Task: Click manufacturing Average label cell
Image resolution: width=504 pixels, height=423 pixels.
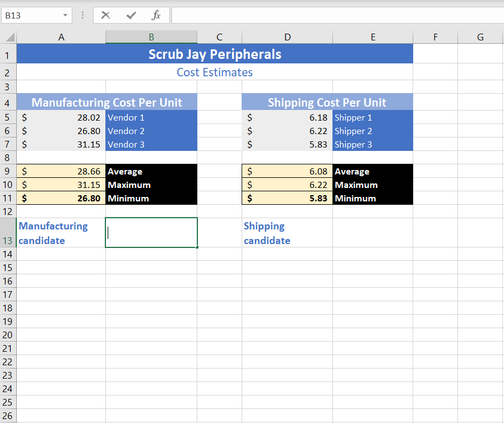Action: click(x=151, y=171)
